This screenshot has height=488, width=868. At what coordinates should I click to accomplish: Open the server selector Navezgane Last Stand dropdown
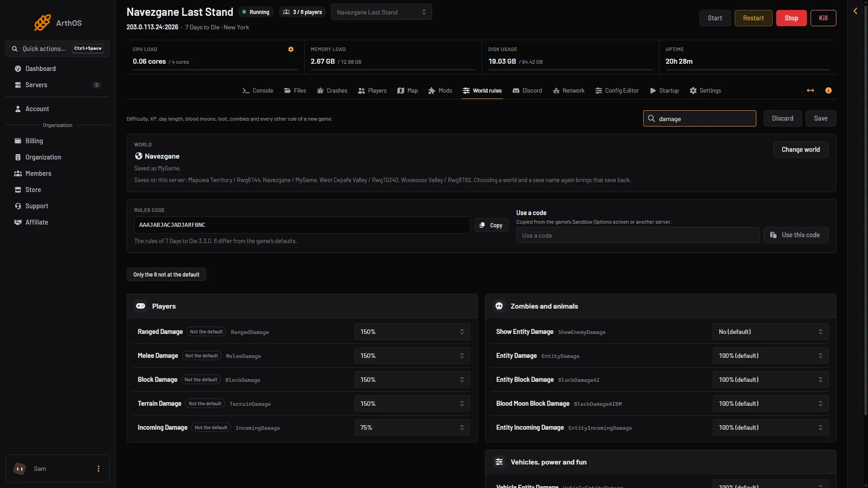coord(381,12)
